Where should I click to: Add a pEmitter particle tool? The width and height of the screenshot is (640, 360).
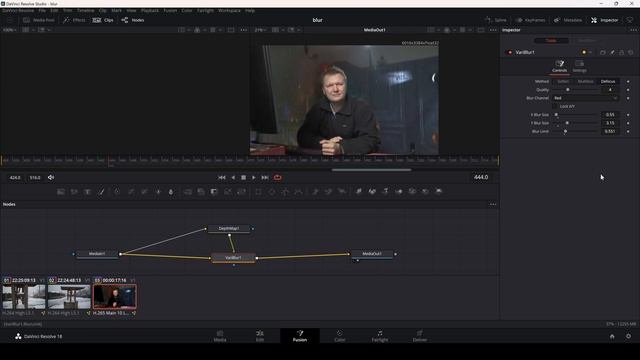click(315, 191)
